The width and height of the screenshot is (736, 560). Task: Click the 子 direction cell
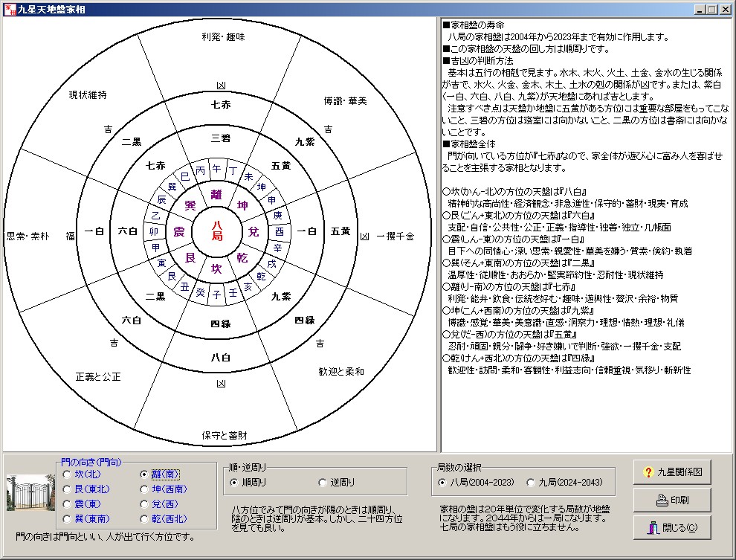pos(216,295)
